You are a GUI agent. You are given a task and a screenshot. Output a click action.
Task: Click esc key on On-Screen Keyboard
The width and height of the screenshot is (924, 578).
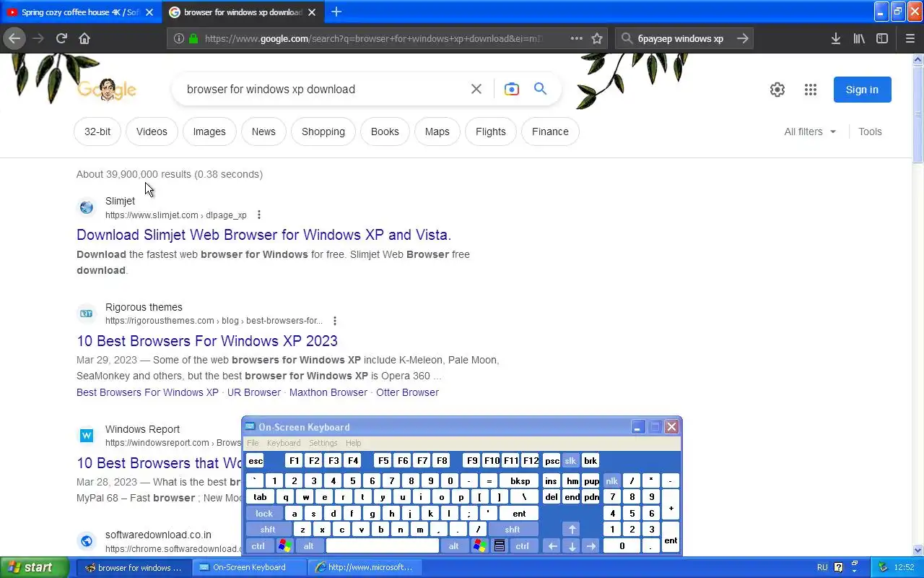pyautogui.click(x=256, y=461)
